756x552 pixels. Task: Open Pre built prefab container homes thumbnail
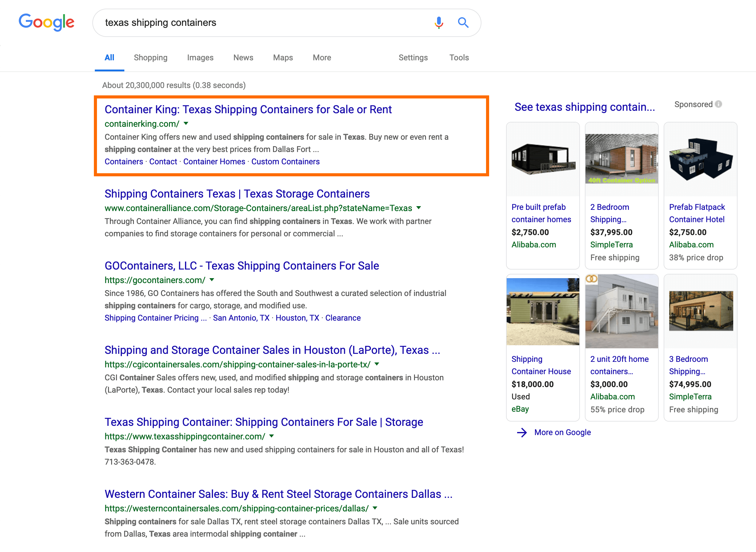pyautogui.click(x=543, y=159)
